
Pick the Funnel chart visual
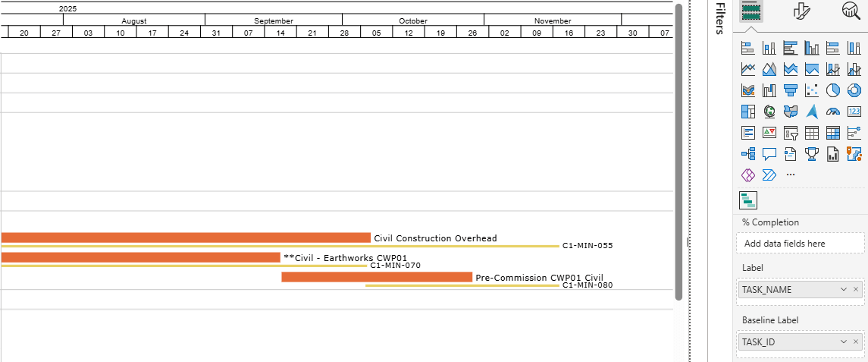(x=790, y=90)
